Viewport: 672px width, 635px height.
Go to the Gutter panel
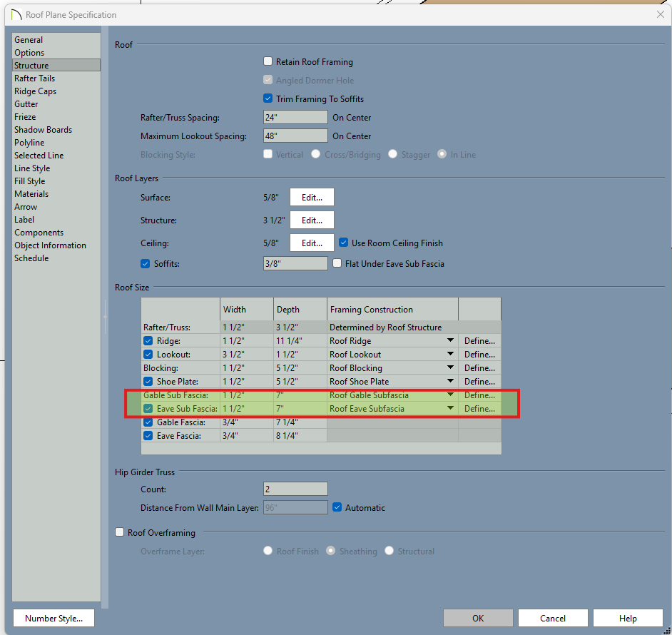(26, 104)
